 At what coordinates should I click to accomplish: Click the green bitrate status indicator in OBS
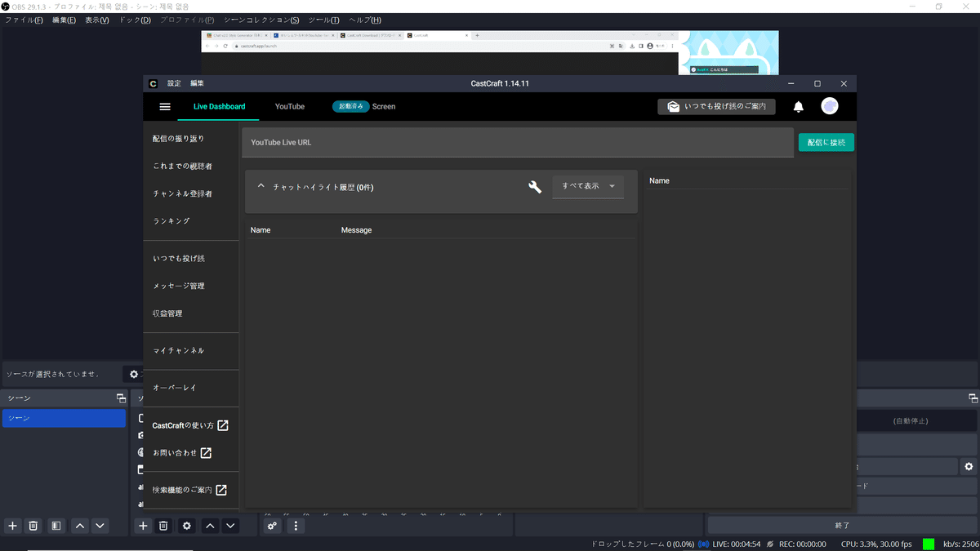point(929,544)
